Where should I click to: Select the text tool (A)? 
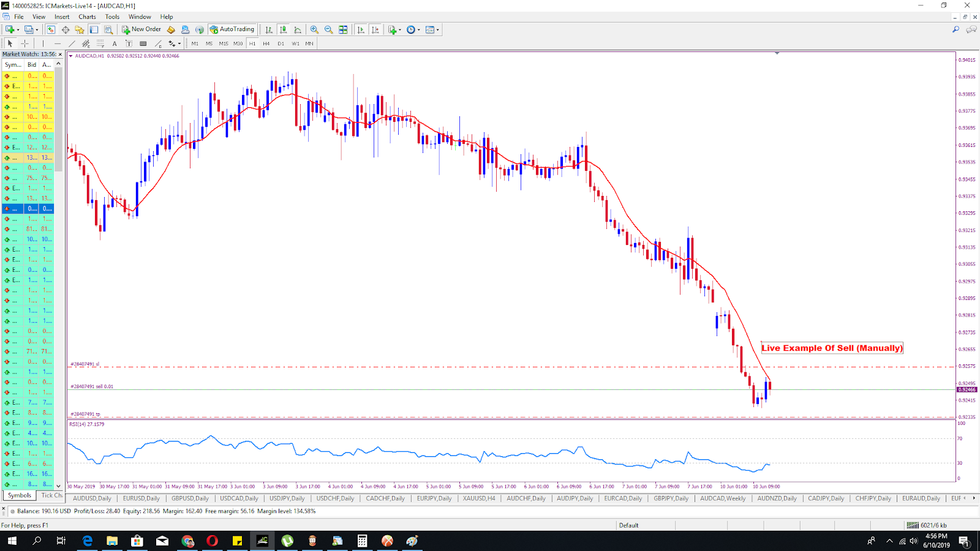(115, 43)
